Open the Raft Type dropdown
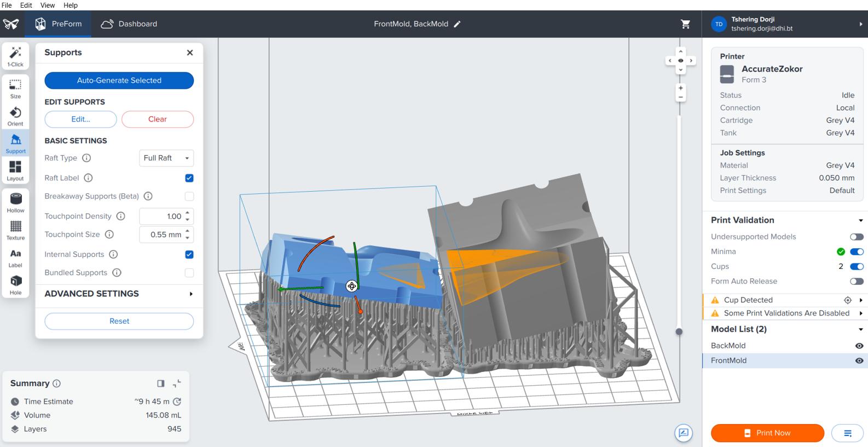Viewport: 868px width, 447px height. coord(166,158)
